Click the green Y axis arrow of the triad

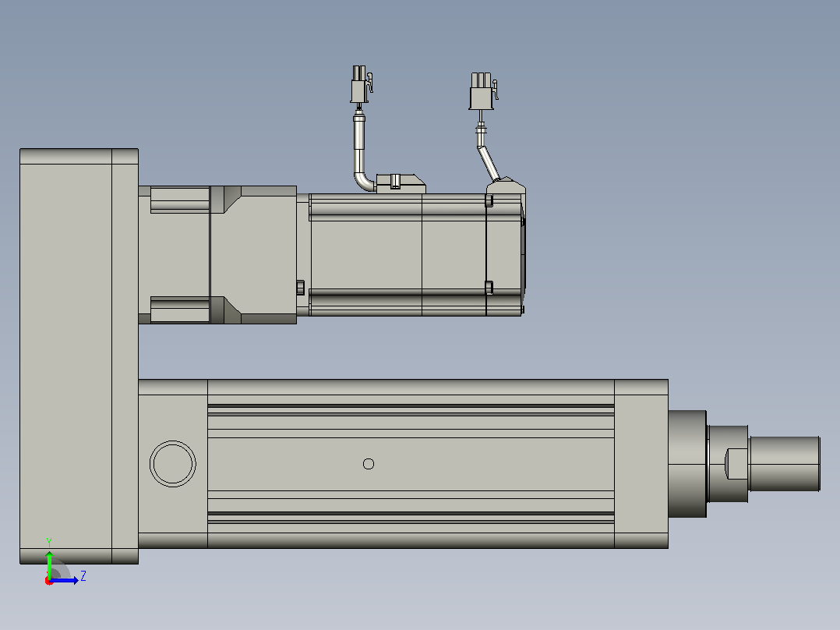pyautogui.click(x=49, y=565)
